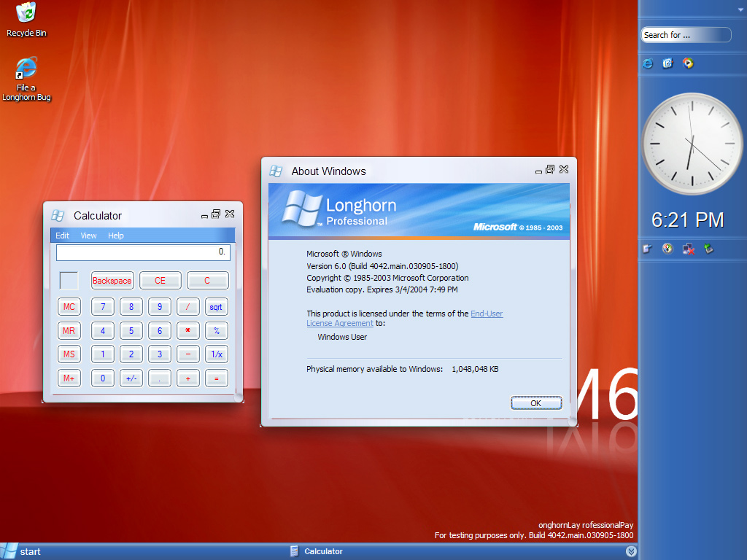Click the Calculator window title icon
Screen dimensions: 747x560
click(x=58, y=216)
